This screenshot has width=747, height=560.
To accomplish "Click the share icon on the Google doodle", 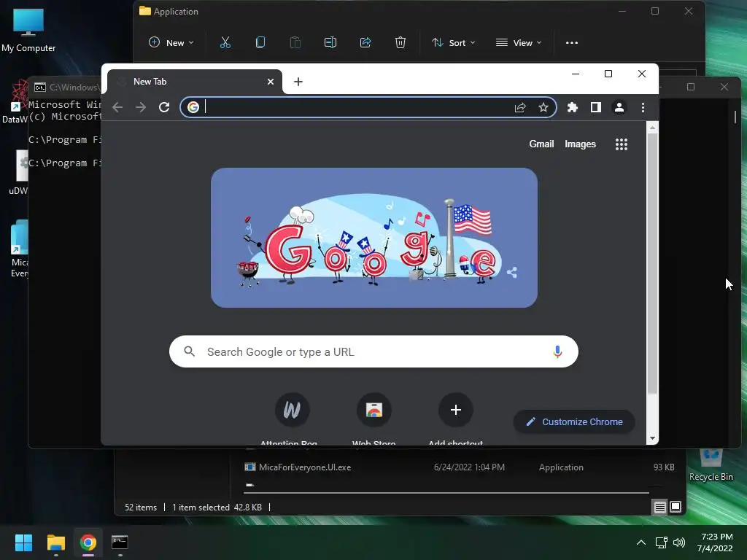I will pos(512,273).
